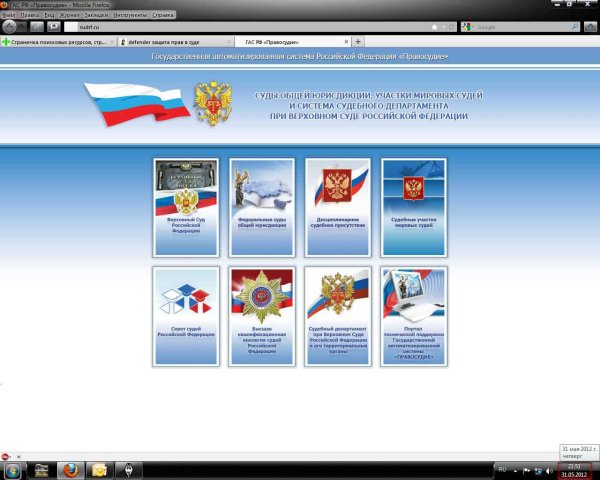
Task: Show hidden tray icons with the arrow
Action: point(515,471)
